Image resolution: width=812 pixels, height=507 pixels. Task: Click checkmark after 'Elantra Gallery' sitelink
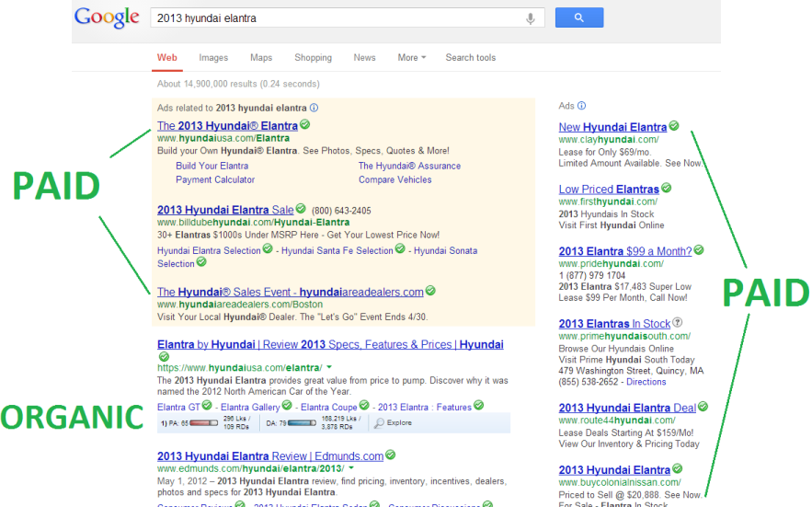(x=287, y=405)
